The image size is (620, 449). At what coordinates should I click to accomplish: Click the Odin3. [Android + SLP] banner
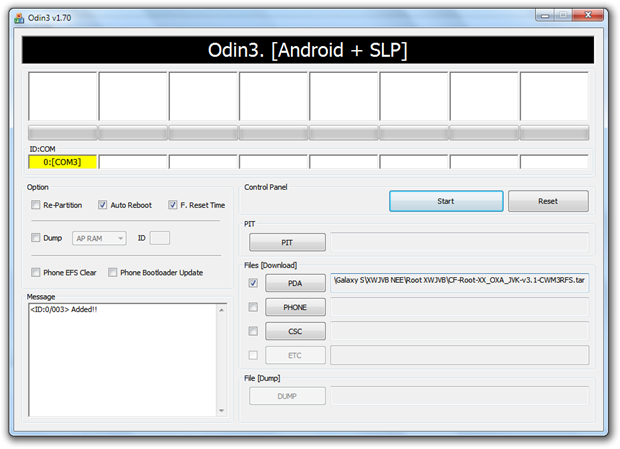click(308, 50)
